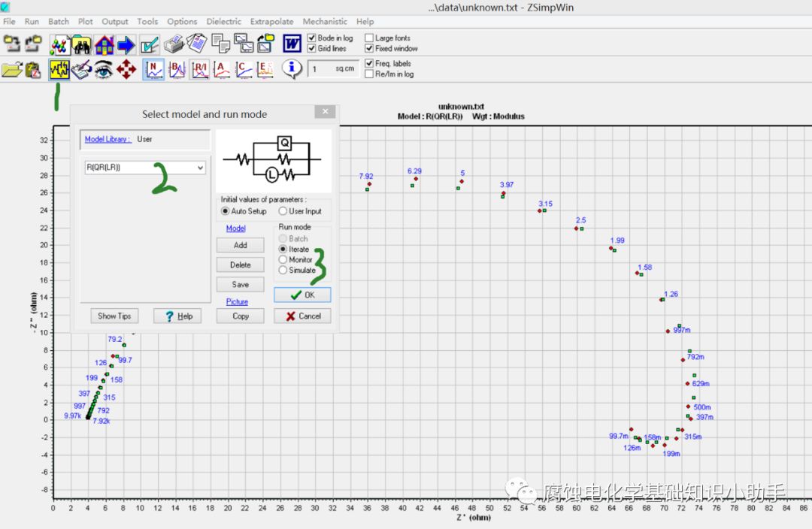
Task: Close the Select model and run mode dialog
Action: [326, 112]
